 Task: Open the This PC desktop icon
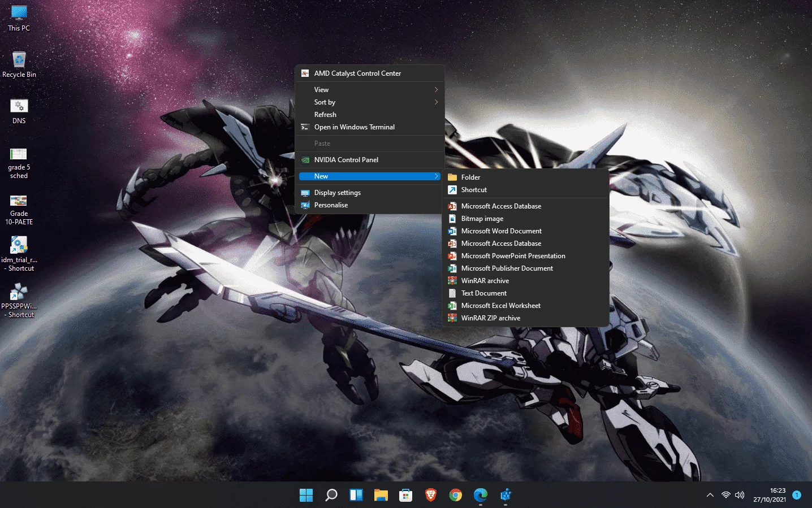click(19, 18)
